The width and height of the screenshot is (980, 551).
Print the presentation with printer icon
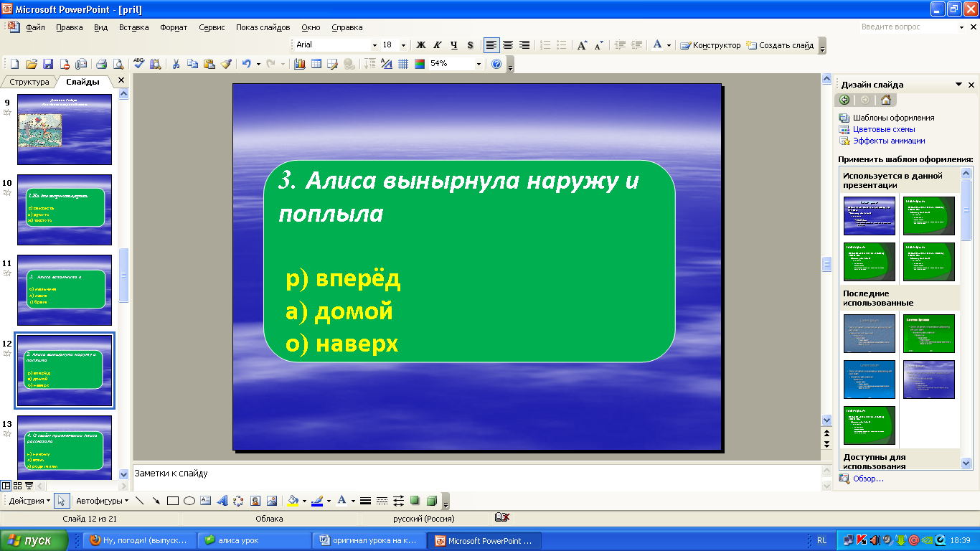(x=101, y=64)
